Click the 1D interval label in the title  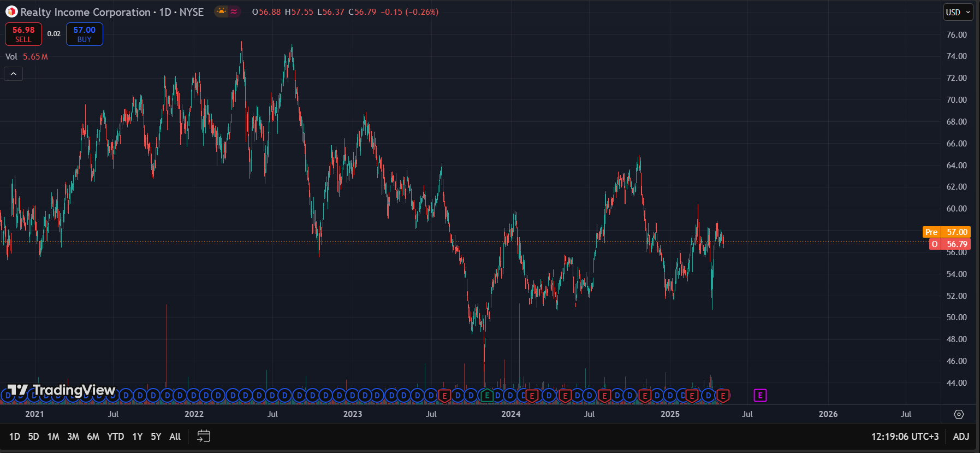point(165,12)
